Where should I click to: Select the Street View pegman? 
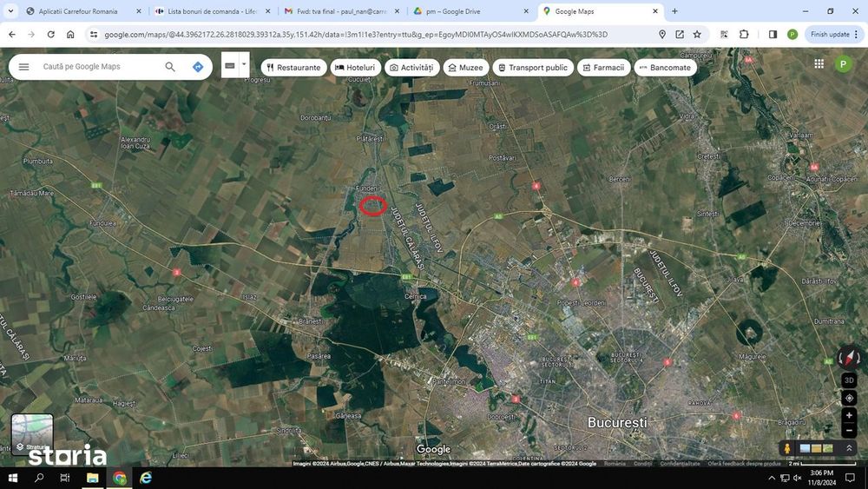point(786,448)
